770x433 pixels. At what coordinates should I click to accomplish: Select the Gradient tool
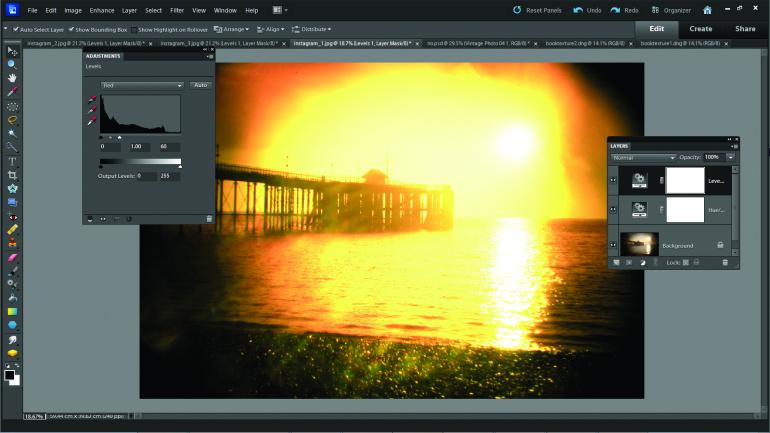pos(12,312)
